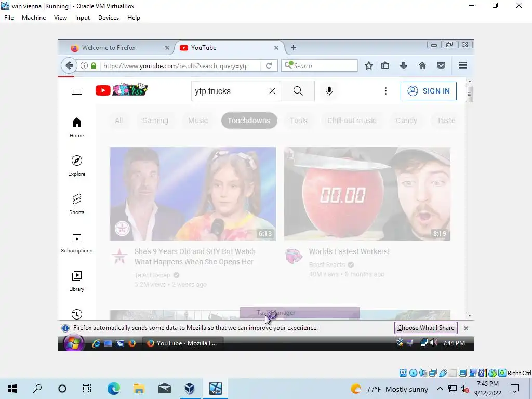This screenshot has height=399, width=532.
Task: Open Shorts in YouTube sidebar
Action: click(77, 204)
